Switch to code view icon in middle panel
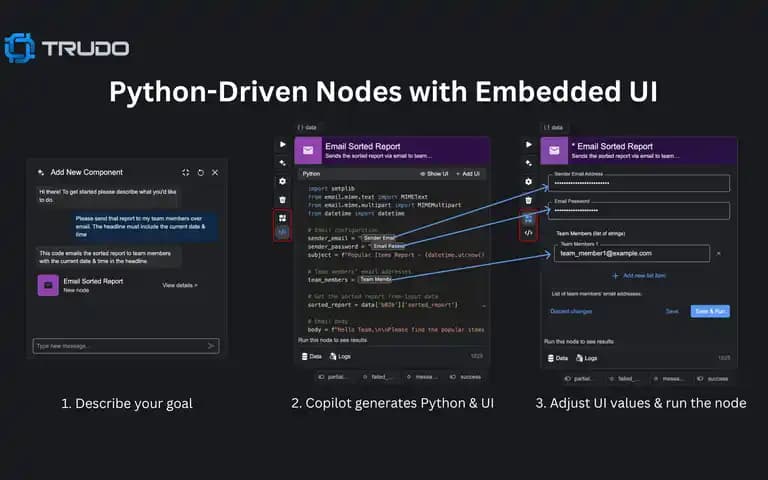 point(283,232)
